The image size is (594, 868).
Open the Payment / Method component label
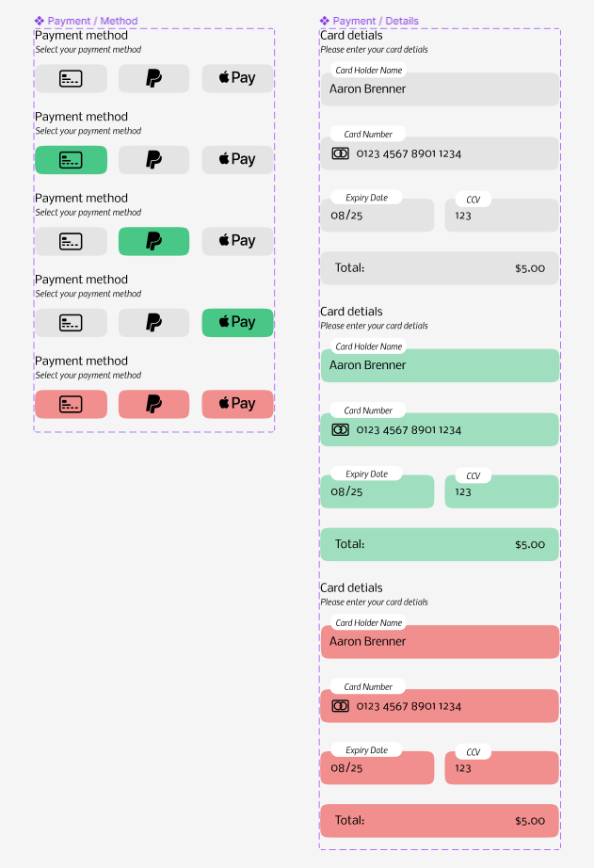pyautogui.click(x=87, y=21)
